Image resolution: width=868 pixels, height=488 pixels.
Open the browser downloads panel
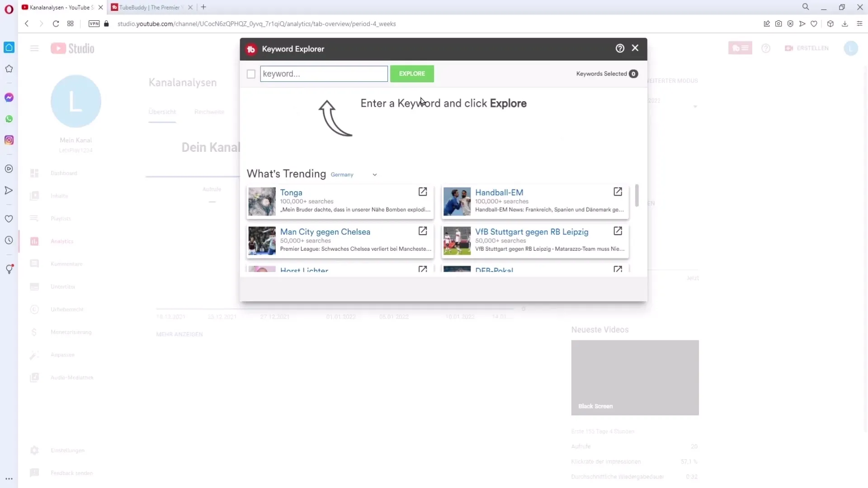click(x=845, y=24)
